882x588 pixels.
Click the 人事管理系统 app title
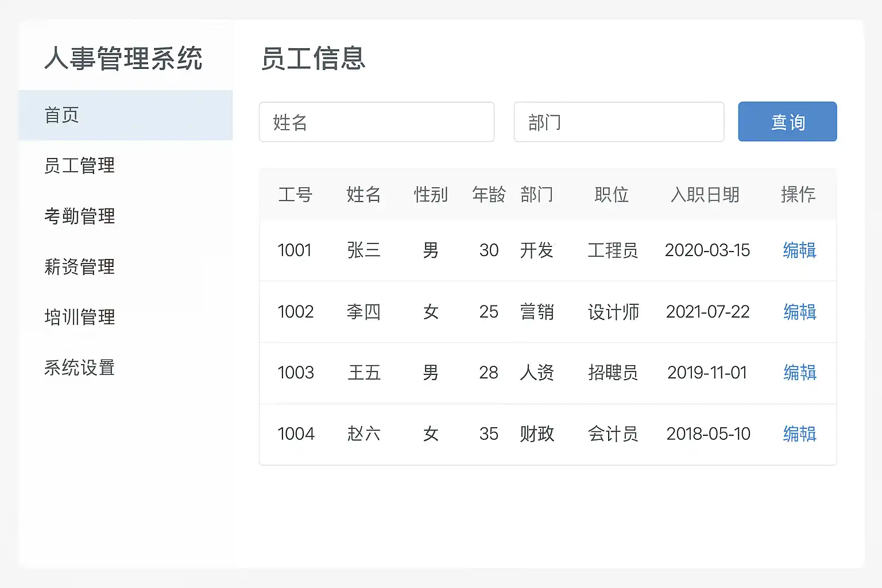click(123, 59)
